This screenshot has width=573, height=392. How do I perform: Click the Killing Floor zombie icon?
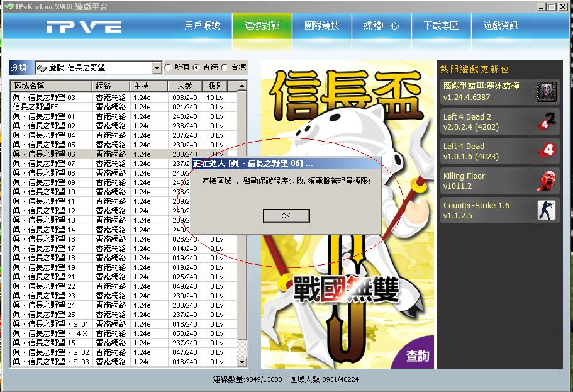[547, 181]
